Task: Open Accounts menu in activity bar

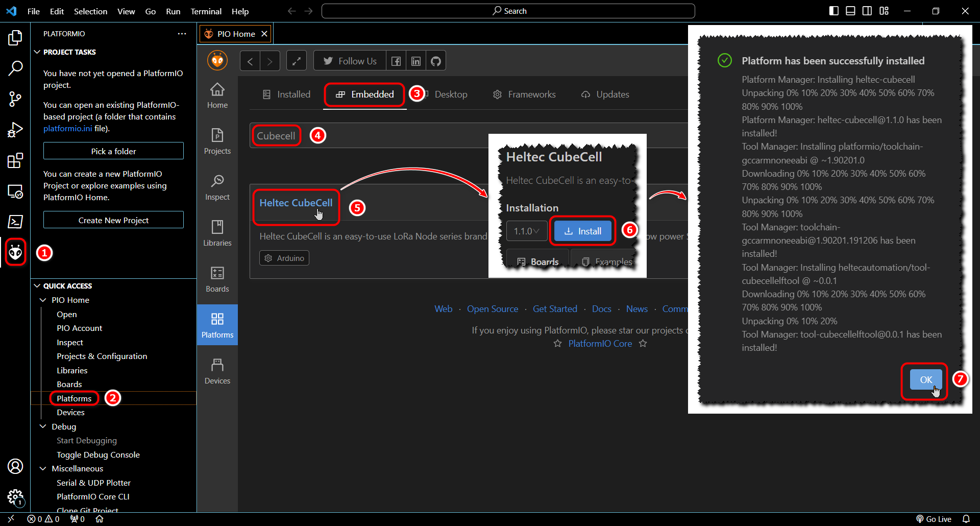Action: [15, 466]
